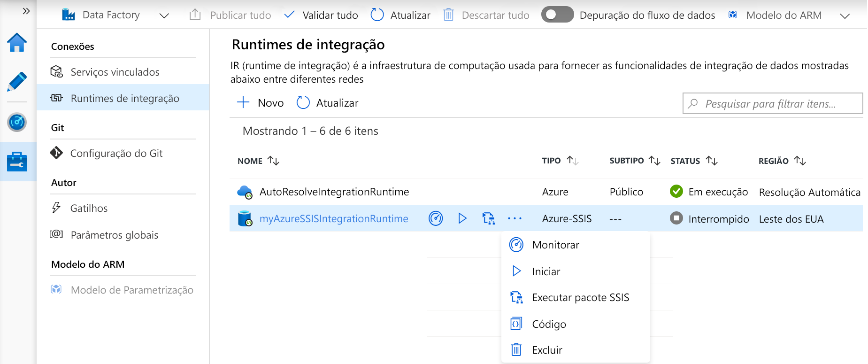Sort by STATUS column
Viewport: 868px width, 364px height.
[694, 161]
